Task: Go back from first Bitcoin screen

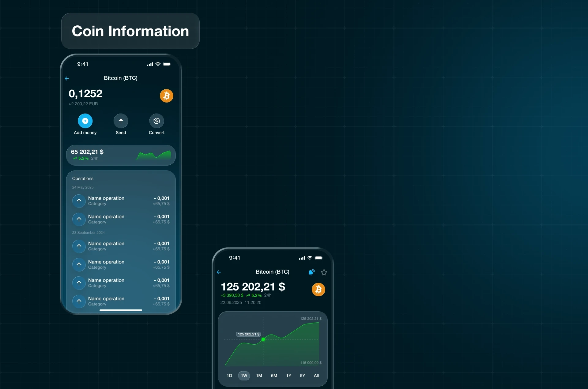Action: click(x=67, y=79)
